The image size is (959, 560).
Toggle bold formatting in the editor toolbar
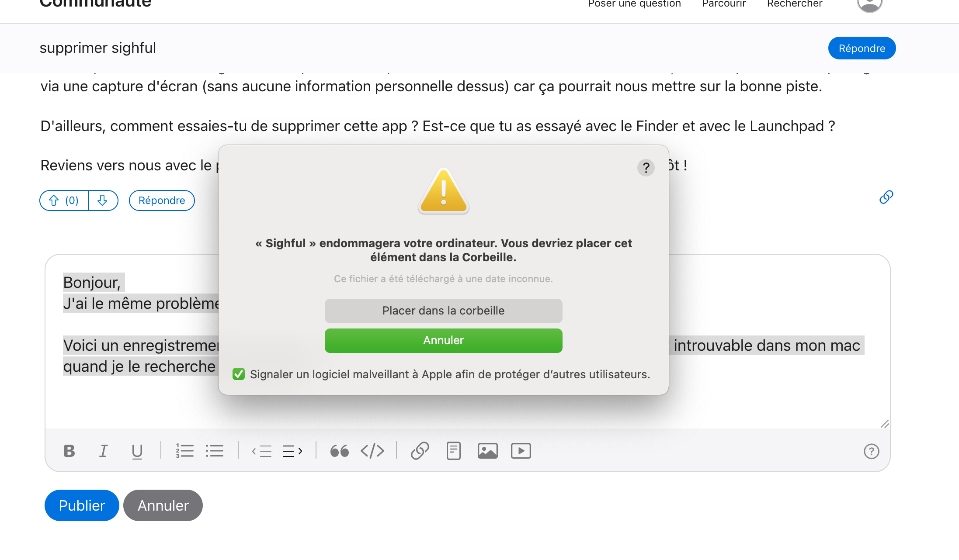click(69, 451)
